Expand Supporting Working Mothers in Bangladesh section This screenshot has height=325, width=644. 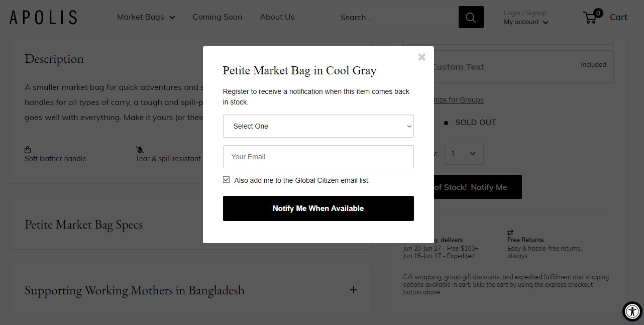(x=354, y=290)
